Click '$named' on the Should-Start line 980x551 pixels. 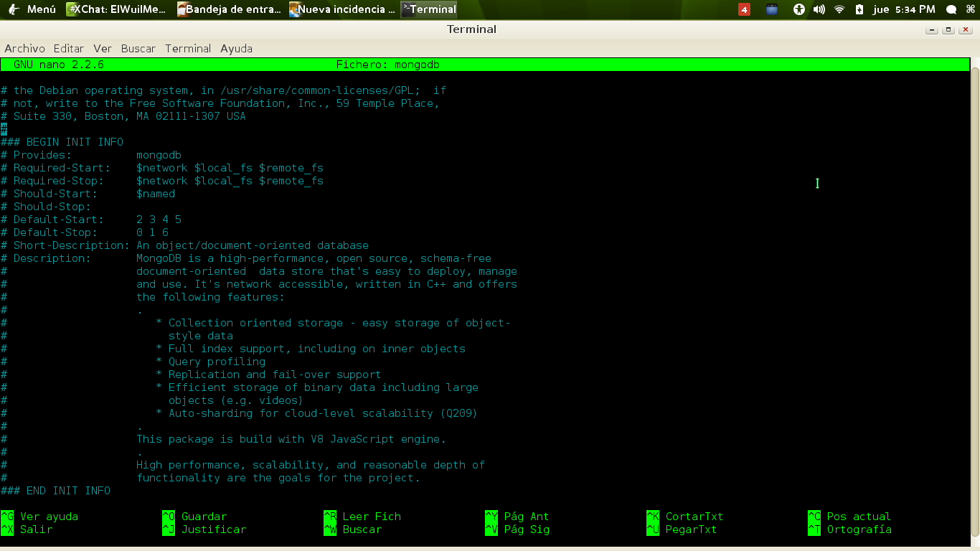point(156,194)
